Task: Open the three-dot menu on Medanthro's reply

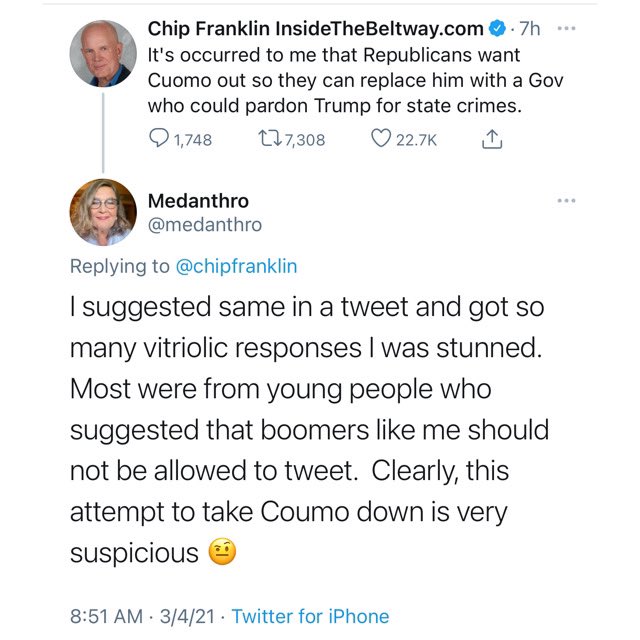Action: (x=568, y=201)
